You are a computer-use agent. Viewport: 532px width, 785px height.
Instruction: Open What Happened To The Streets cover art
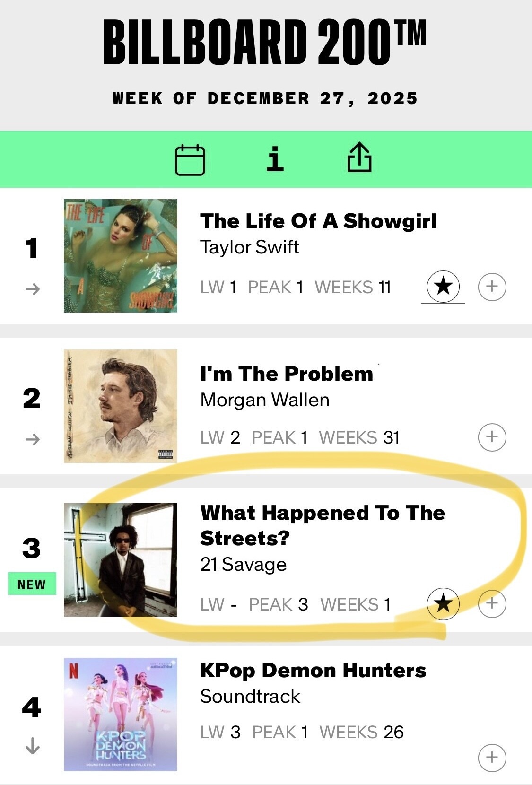click(x=121, y=560)
